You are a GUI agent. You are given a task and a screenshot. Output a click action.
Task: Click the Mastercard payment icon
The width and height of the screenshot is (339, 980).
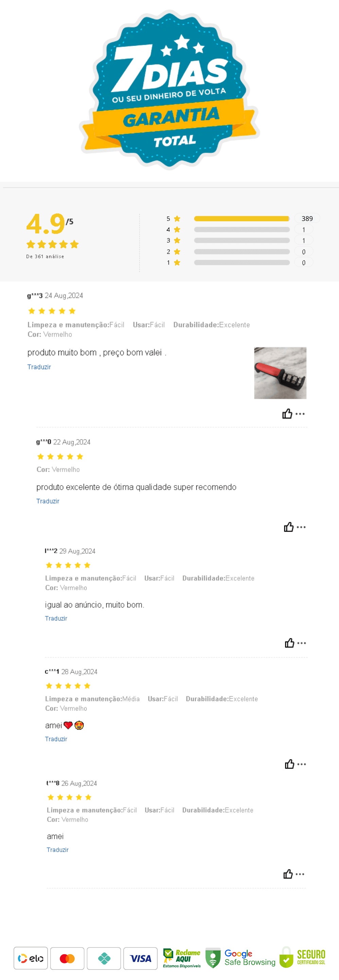click(x=67, y=958)
